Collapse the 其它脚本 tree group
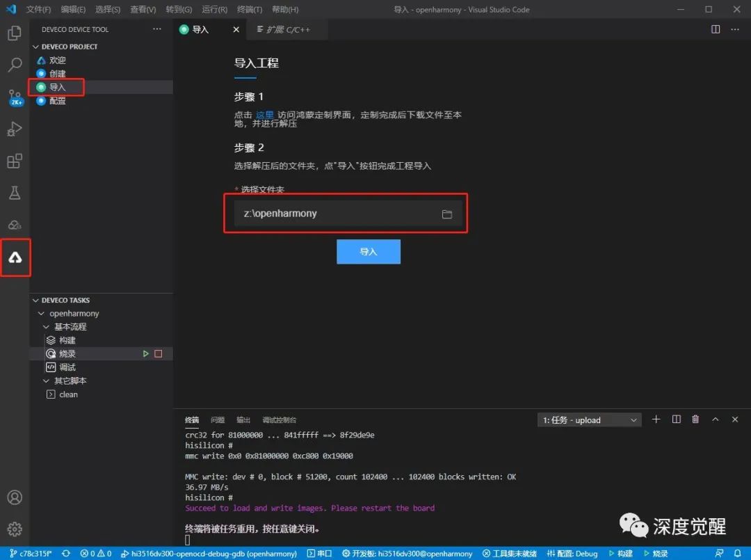The height and width of the screenshot is (560, 751). [x=46, y=381]
